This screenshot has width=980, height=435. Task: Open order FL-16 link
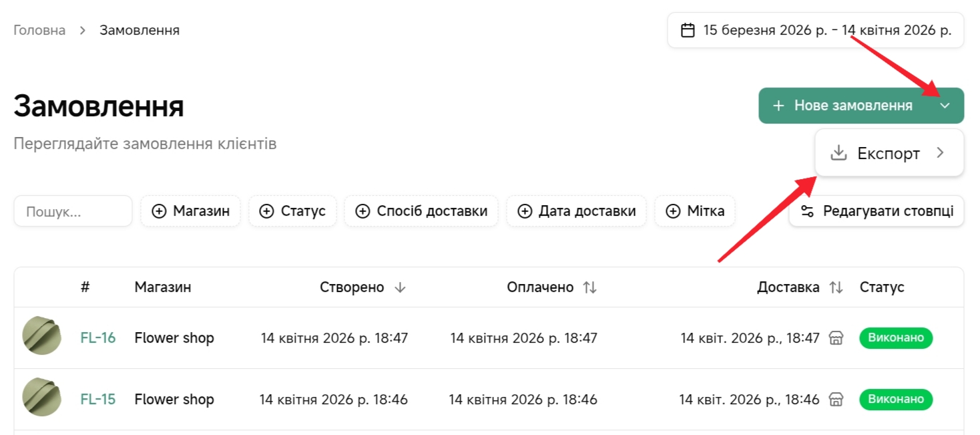[97, 338]
